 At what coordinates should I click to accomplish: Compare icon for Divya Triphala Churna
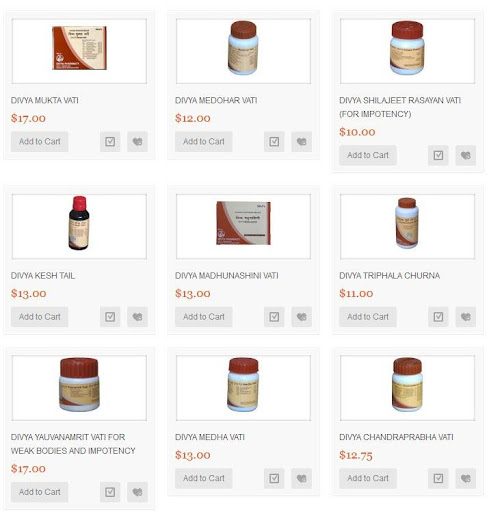(x=438, y=317)
